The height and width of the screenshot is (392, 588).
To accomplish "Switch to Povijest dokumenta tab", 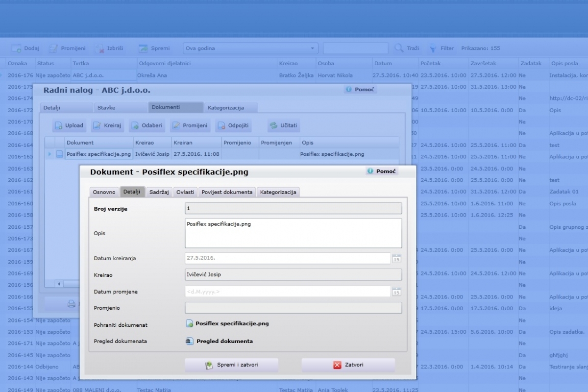I will [227, 192].
